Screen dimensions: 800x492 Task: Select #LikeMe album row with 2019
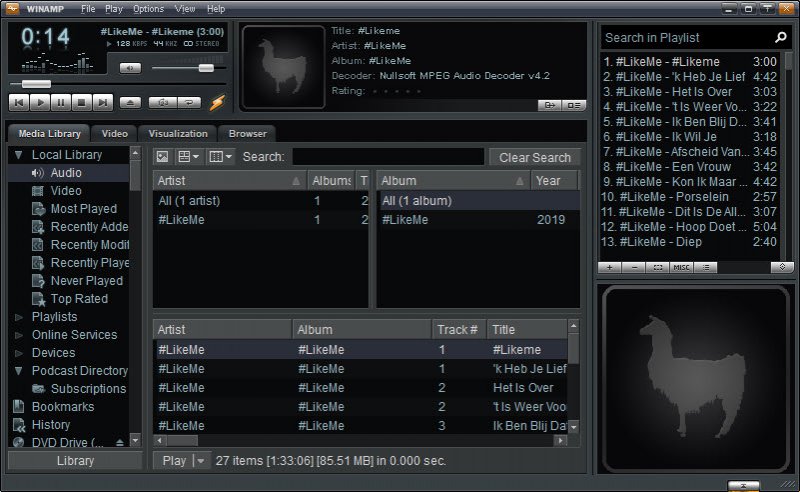coord(478,220)
